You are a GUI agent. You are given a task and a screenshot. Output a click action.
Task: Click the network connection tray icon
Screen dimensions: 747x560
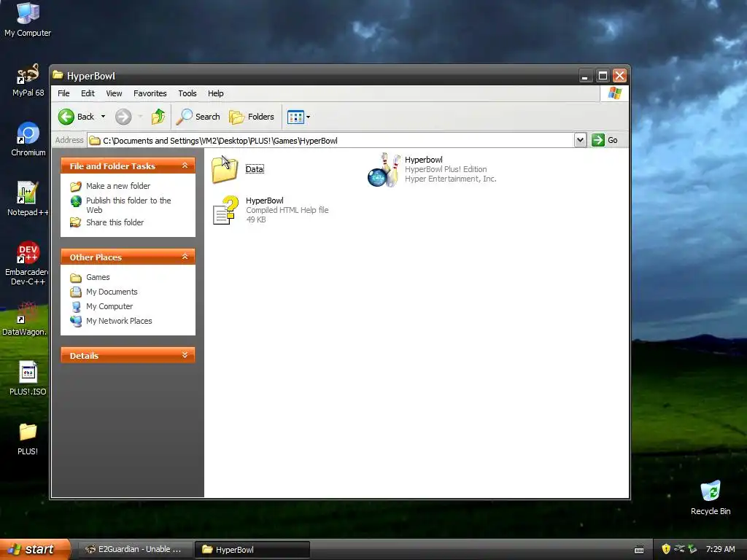(679, 549)
